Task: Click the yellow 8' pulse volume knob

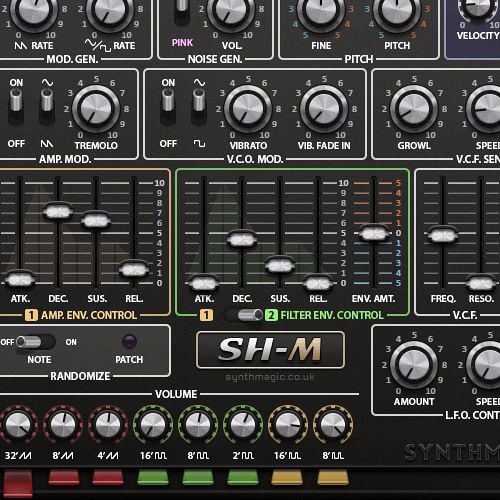Action: coord(333,425)
